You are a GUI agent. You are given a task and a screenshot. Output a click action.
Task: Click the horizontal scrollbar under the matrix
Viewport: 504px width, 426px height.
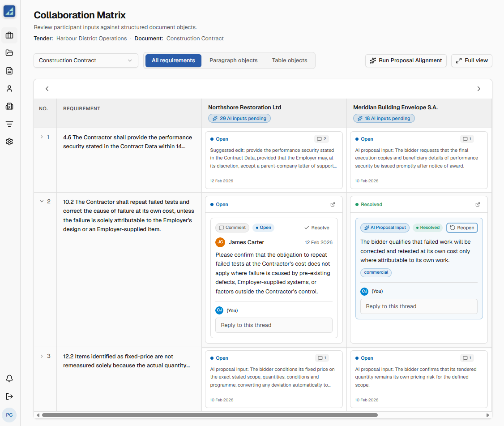[209, 415]
